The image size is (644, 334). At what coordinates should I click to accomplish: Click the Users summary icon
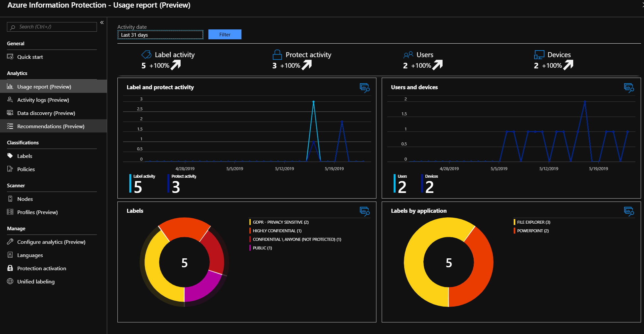point(408,55)
